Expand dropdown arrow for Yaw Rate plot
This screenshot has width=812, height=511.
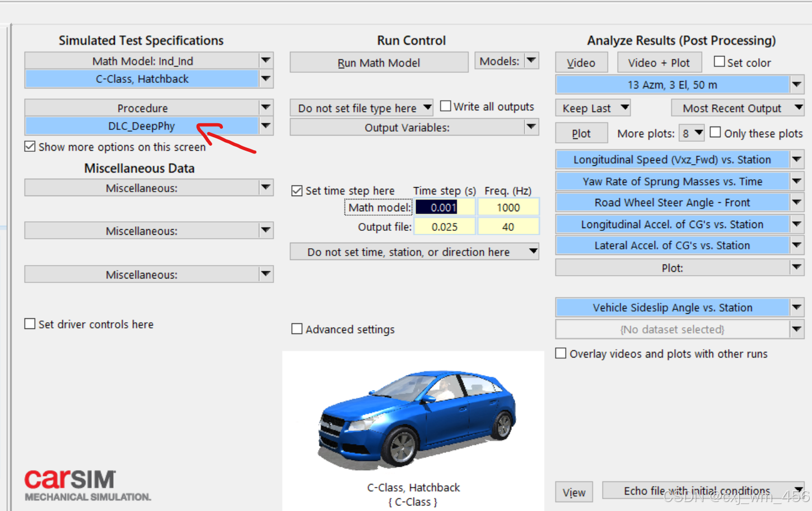[797, 181]
